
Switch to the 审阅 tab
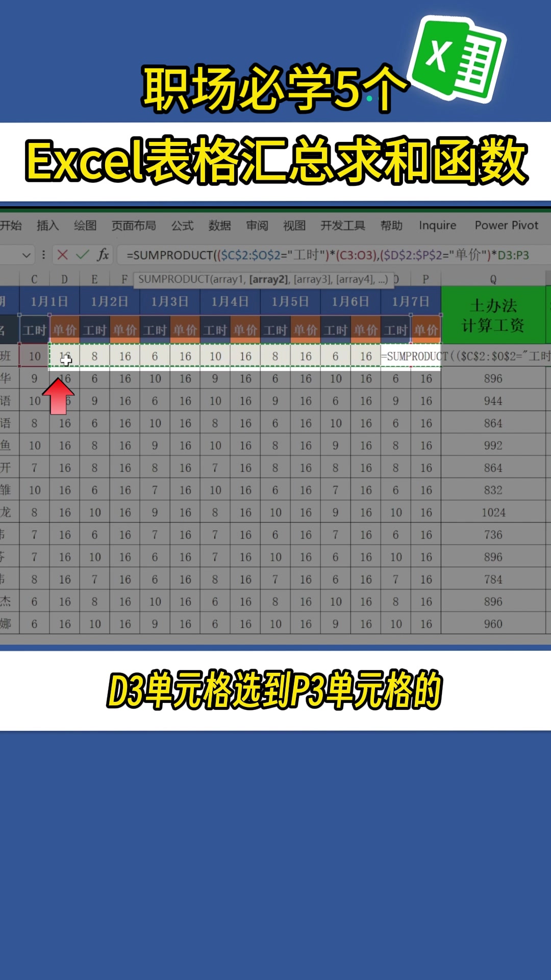pyautogui.click(x=257, y=225)
